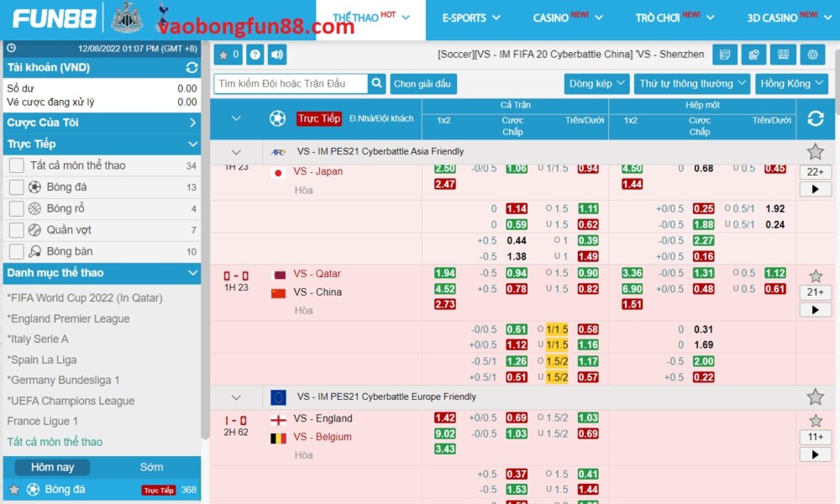Refresh the Tài khoản account balance
The height and width of the screenshot is (504, 840).
192,67
